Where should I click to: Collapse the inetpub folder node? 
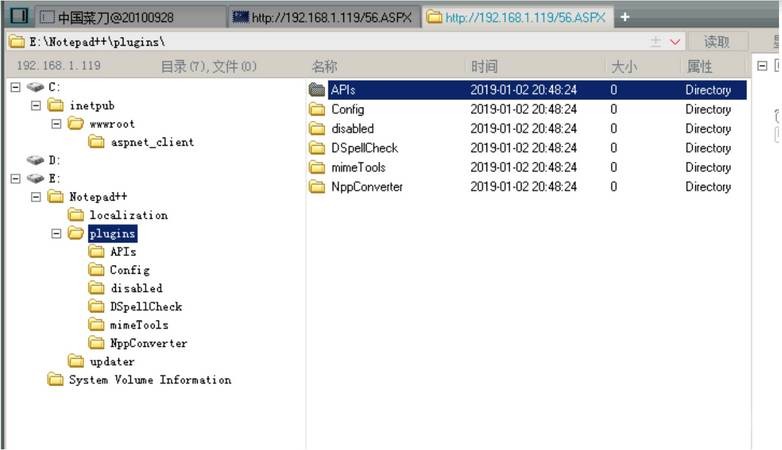tap(36, 106)
